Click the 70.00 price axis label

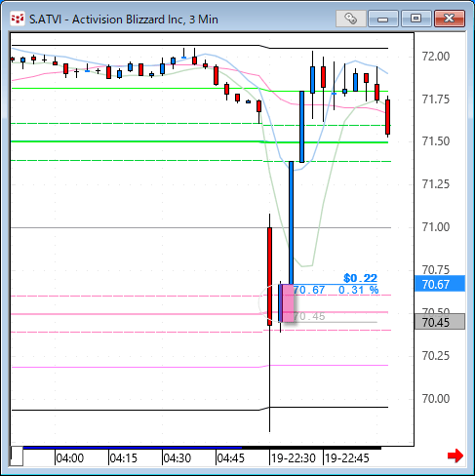pyautogui.click(x=436, y=399)
